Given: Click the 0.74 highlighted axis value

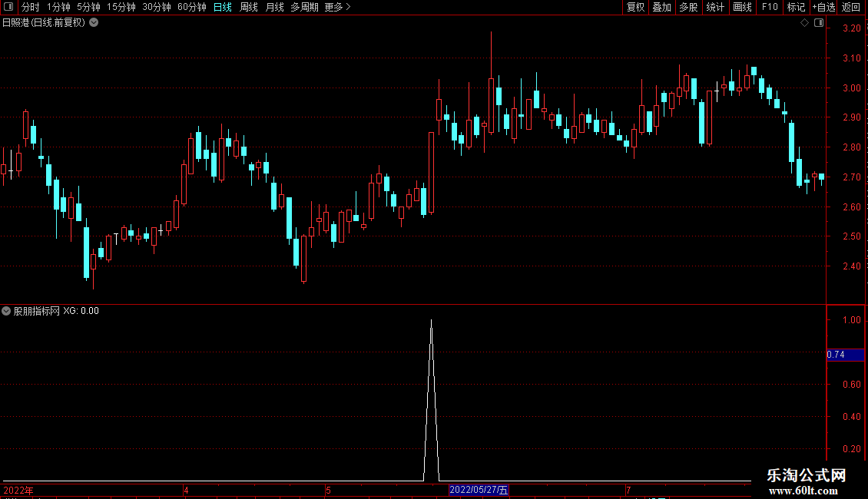Looking at the screenshot, I should click(x=845, y=355).
